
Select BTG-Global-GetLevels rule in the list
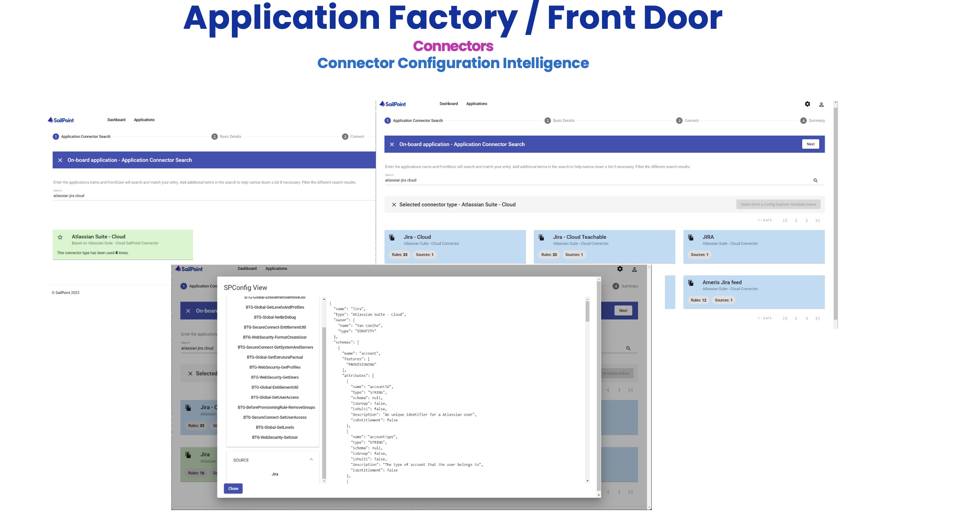pos(275,427)
